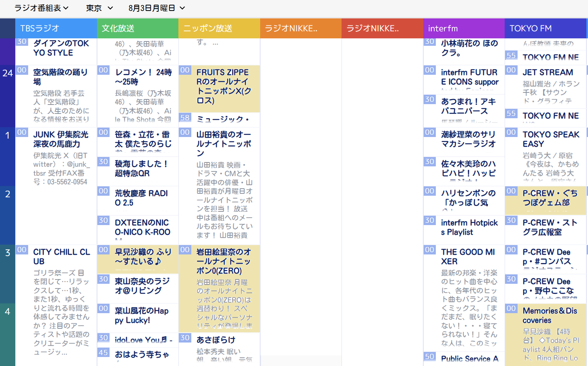Select the TOKYO FM station header
Screen dimensions: 588x366
point(546,28)
